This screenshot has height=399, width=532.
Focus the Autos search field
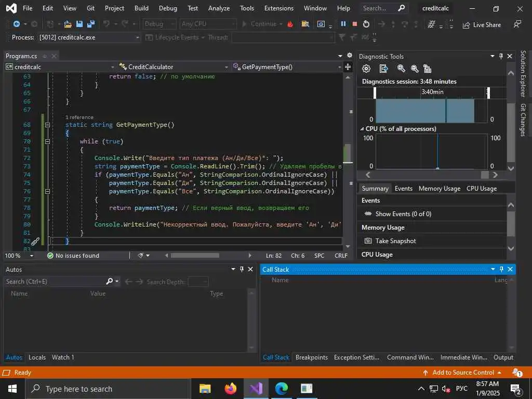click(55, 282)
